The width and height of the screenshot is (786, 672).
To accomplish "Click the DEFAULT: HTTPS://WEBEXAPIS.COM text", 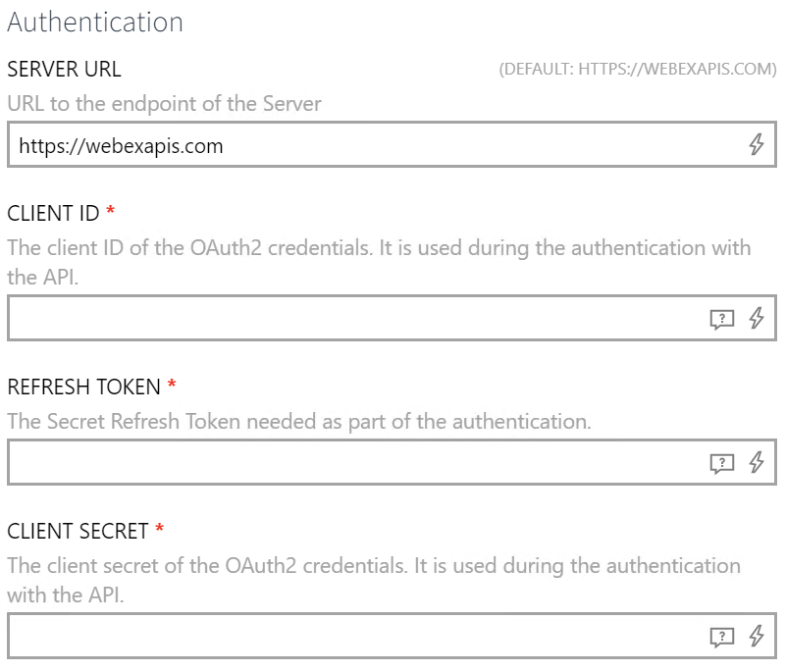I will click(637, 69).
